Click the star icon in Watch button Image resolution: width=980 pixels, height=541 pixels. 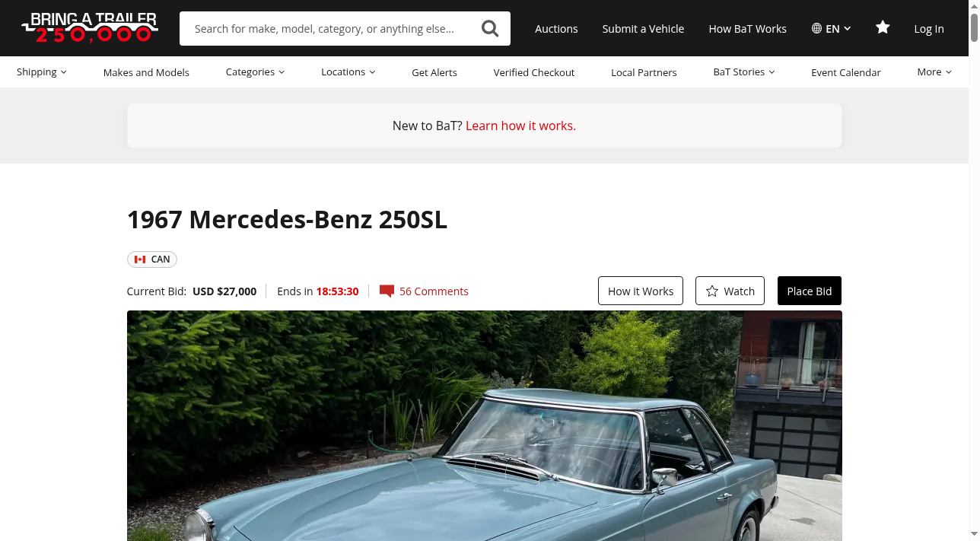[x=712, y=291]
